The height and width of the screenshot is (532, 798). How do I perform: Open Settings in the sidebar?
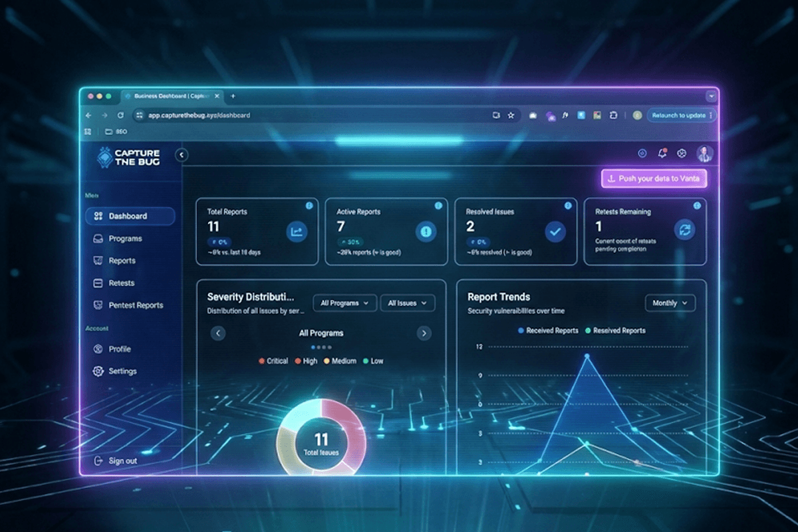click(x=115, y=371)
